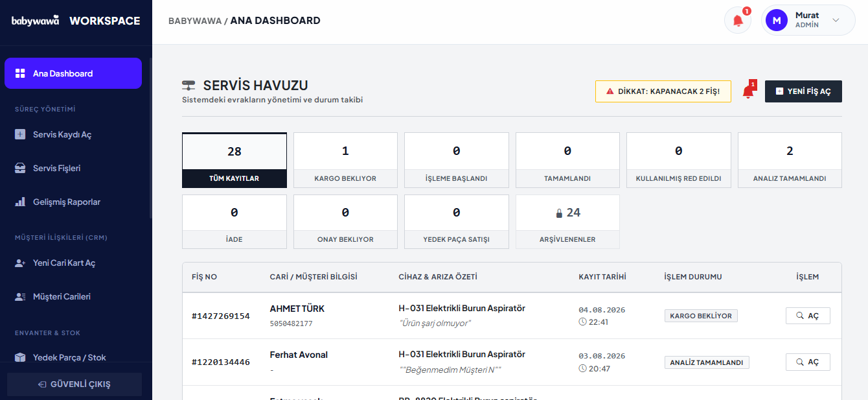Click the red bell beside Yeni Fiş Aç
Image resolution: width=868 pixels, height=400 pixels.
click(748, 91)
